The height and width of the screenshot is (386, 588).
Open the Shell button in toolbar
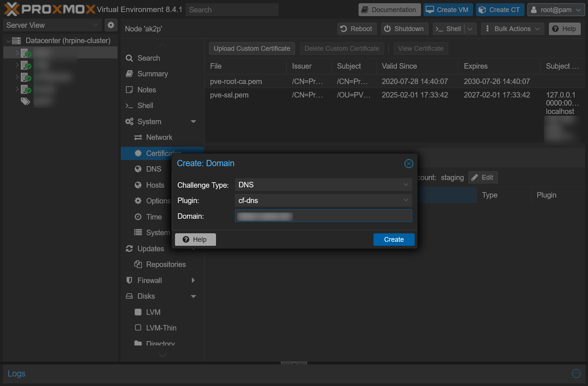449,29
